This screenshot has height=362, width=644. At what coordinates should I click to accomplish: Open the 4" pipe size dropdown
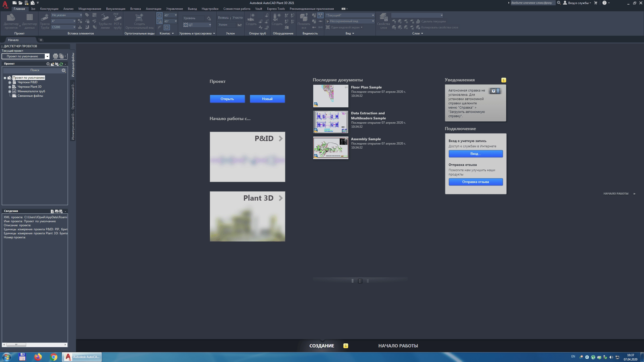(63, 21)
